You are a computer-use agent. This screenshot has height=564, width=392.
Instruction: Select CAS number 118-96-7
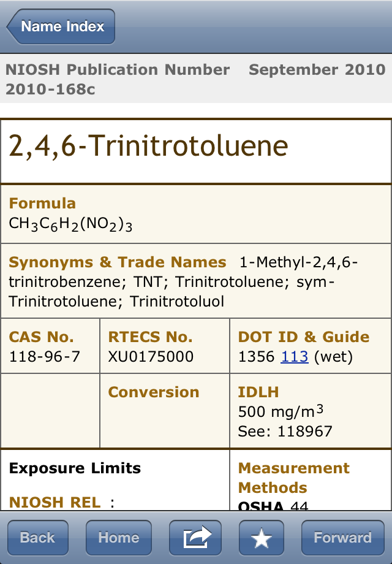coord(44,357)
